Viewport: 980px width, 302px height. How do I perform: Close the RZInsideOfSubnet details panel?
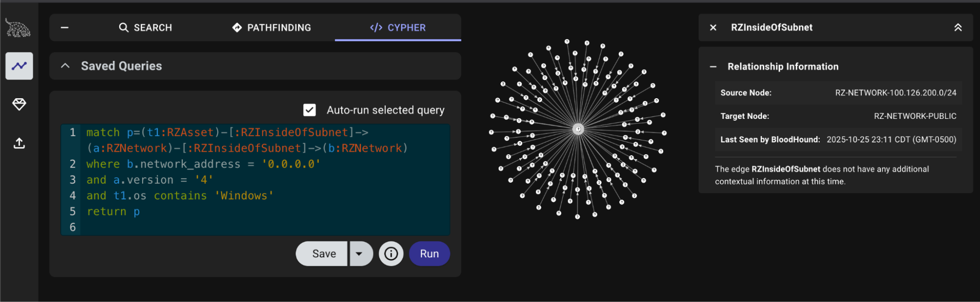pyautogui.click(x=713, y=28)
